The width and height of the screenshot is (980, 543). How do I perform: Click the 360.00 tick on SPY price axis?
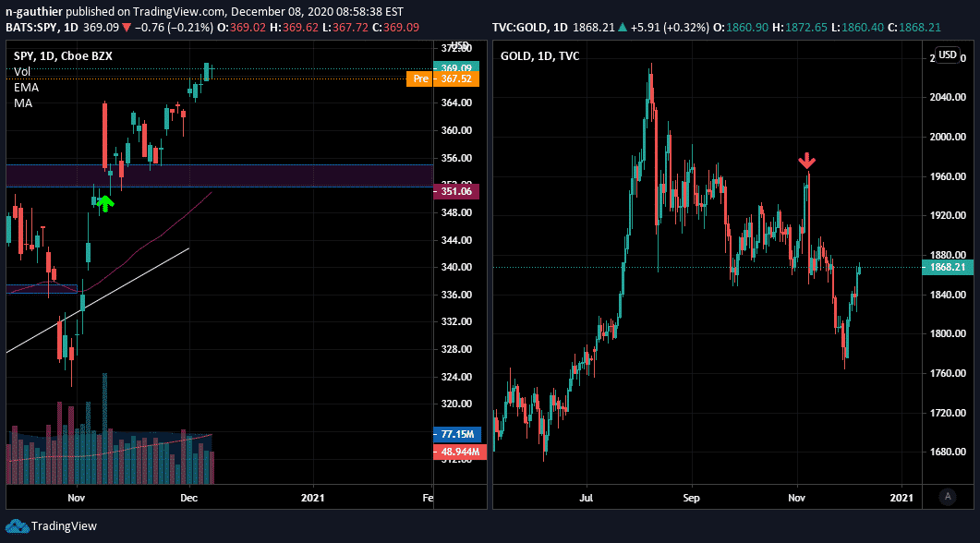pyautogui.click(x=456, y=130)
